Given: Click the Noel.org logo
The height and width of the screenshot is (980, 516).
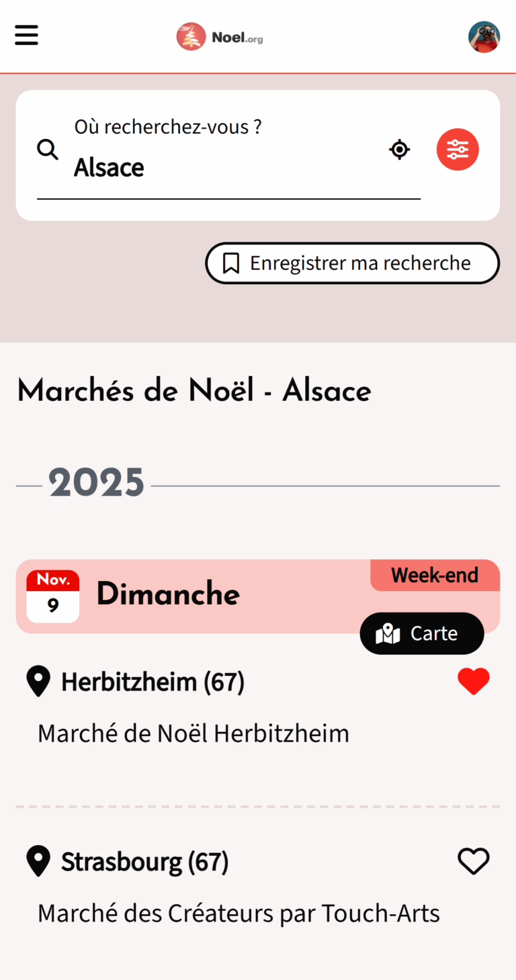Looking at the screenshot, I should (x=220, y=37).
